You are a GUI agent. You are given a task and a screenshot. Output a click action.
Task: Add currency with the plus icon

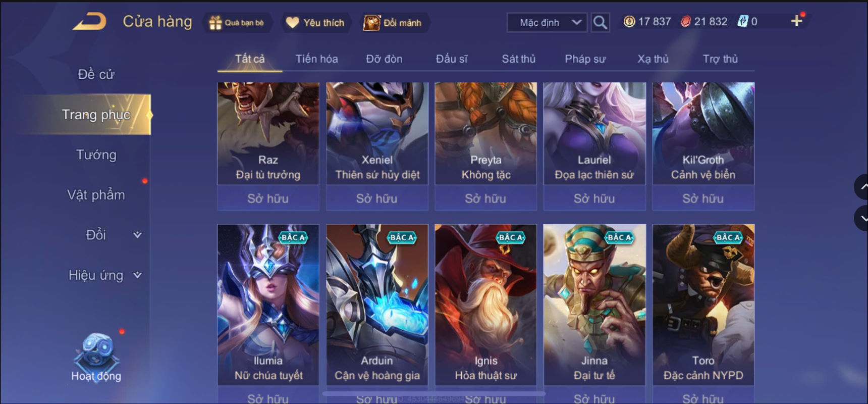(796, 21)
